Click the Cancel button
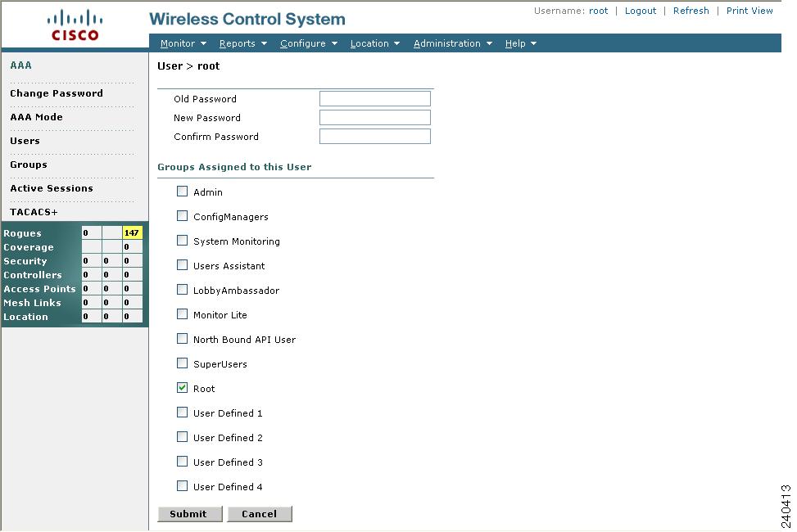The image size is (797, 532). [x=259, y=514]
